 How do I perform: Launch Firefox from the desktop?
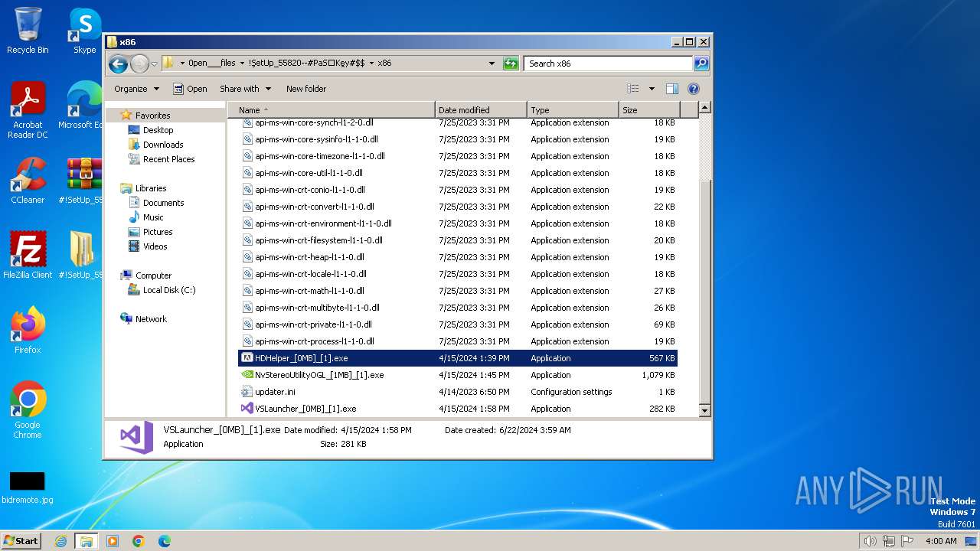[28, 331]
